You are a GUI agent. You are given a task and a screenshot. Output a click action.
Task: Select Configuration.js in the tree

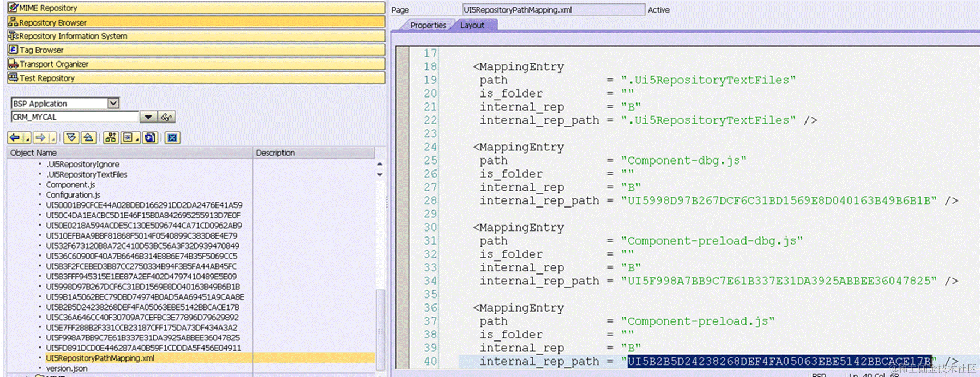(x=73, y=194)
